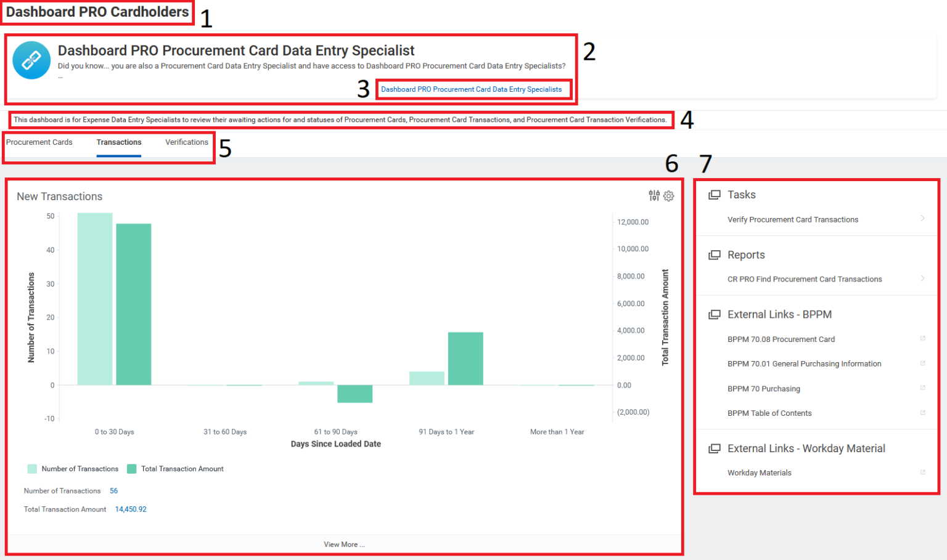Open the gear settings icon on New Transactions chart
Screen dimensions: 947x560
669,195
